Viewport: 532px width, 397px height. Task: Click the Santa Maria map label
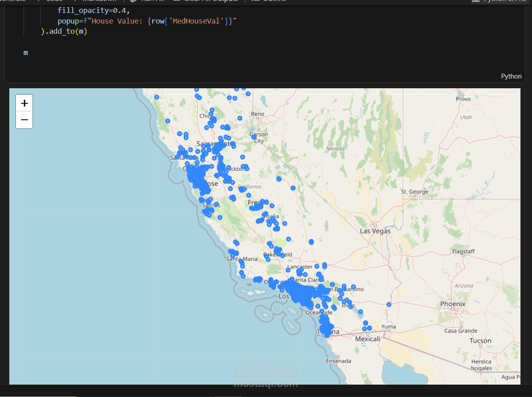242,259
